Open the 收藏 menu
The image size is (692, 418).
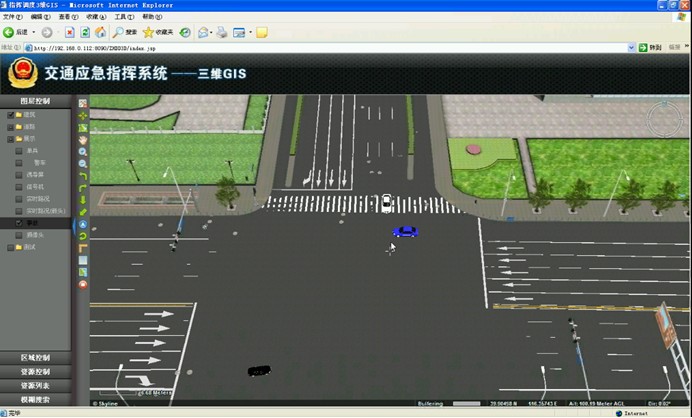click(96, 17)
